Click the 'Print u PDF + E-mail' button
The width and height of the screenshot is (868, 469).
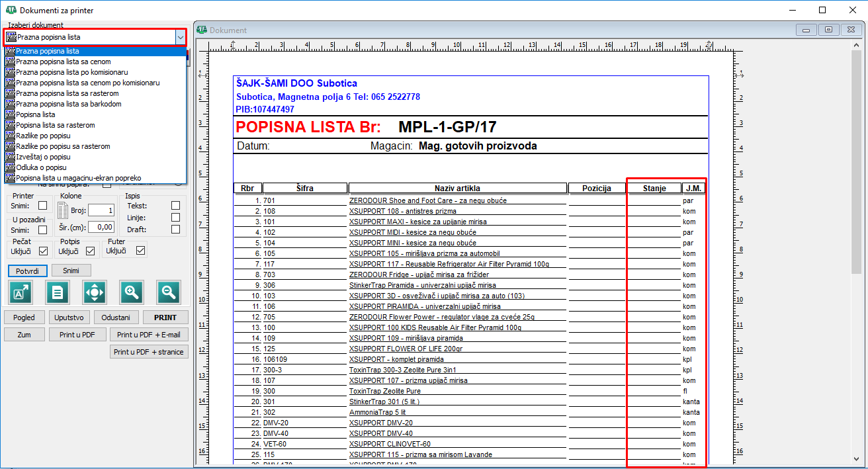click(x=149, y=335)
